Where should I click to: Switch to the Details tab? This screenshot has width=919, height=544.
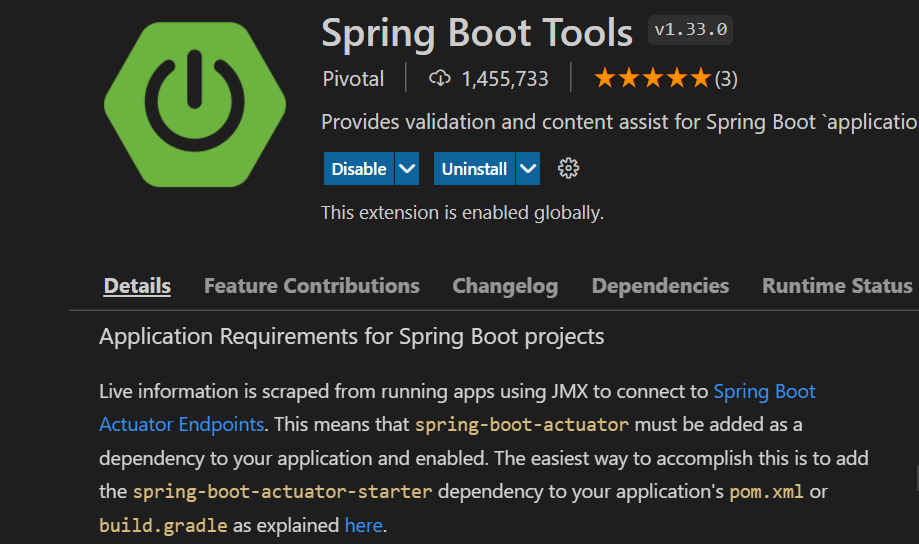point(137,285)
